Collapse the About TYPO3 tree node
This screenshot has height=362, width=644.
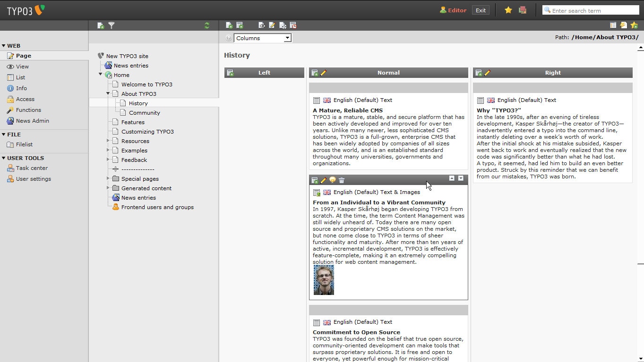tap(108, 93)
